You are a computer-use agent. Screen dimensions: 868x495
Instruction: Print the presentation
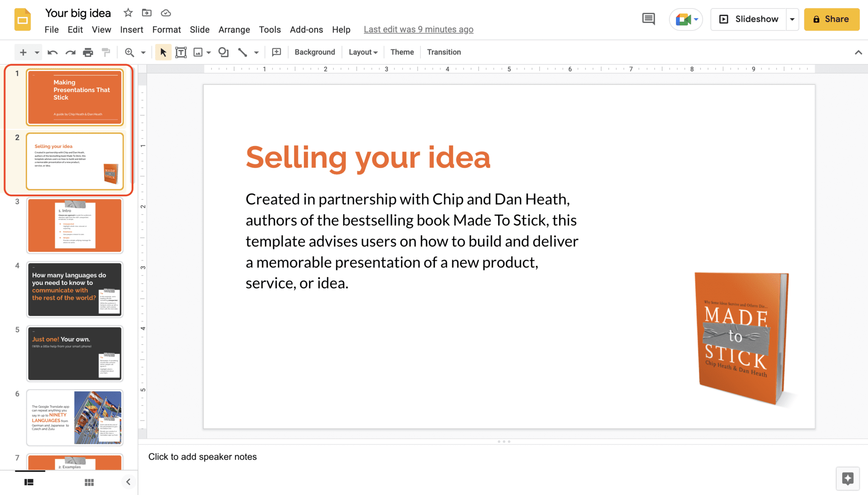click(x=88, y=52)
